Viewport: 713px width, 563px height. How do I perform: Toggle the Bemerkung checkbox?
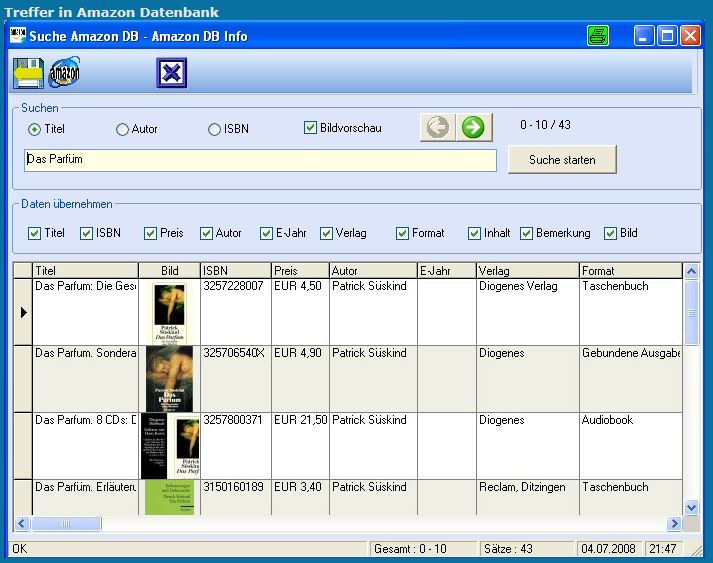click(527, 233)
